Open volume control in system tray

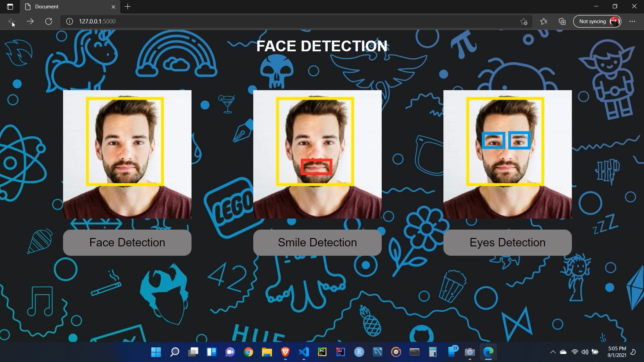[585, 352]
